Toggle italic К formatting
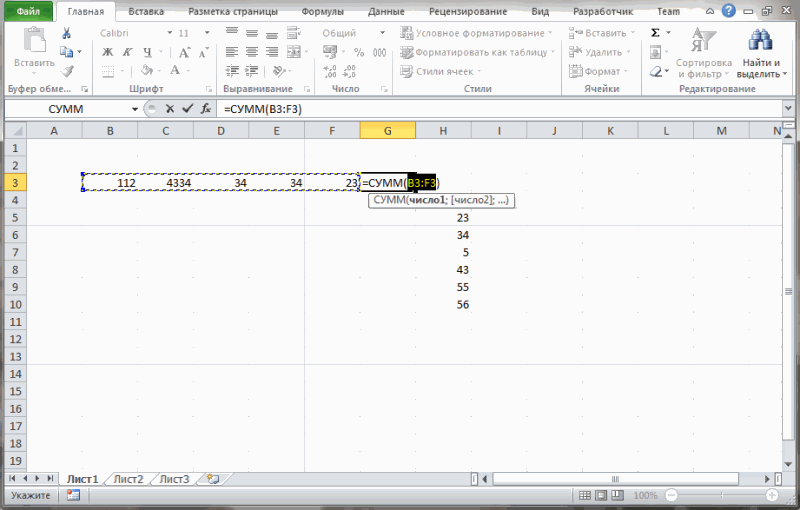800x510 pixels. (127, 52)
